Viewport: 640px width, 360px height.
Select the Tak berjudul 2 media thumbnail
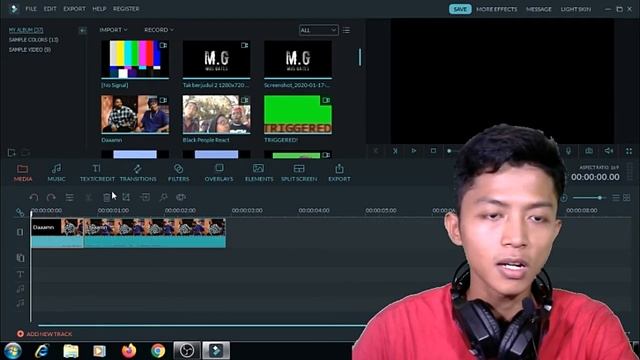[x=216, y=59]
